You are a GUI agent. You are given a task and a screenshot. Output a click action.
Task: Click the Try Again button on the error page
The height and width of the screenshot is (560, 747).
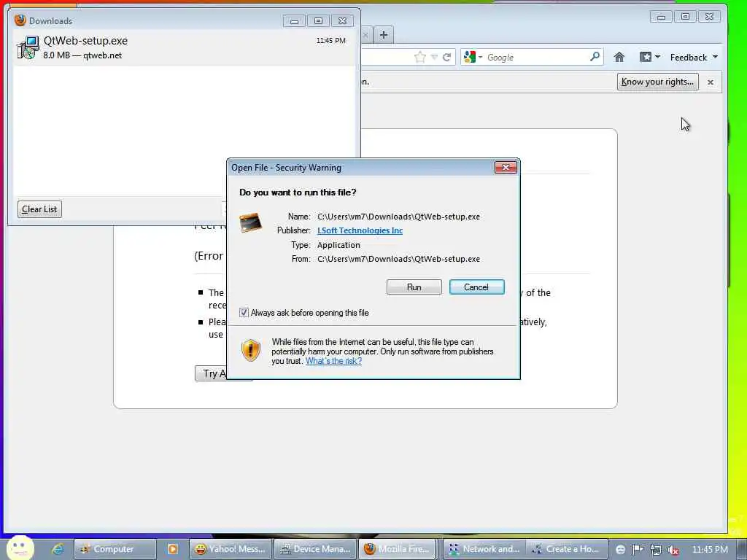211,373
